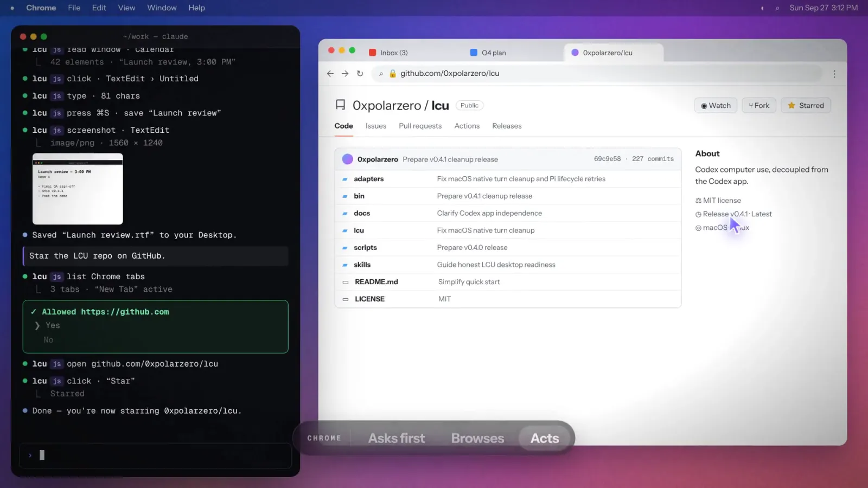Click the 0xpolarzero avatar in the commit row
The width and height of the screenshot is (868, 488).
[x=348, y=159]
